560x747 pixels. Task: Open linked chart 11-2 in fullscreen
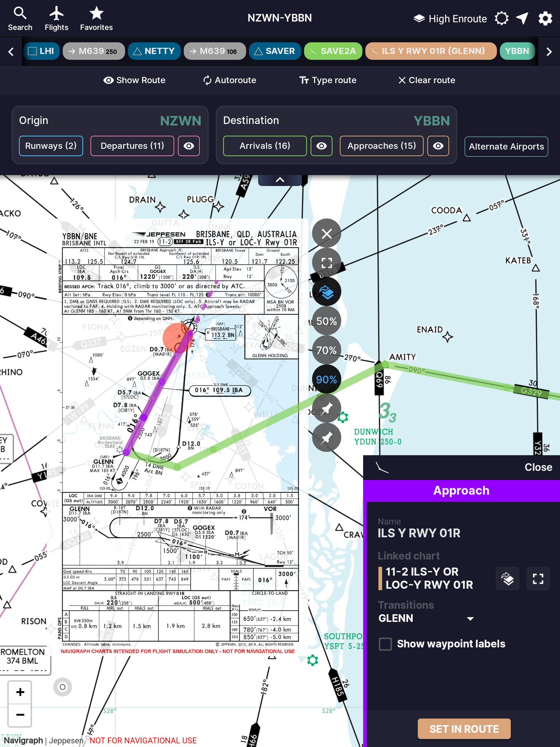click(x=538, y=578)
